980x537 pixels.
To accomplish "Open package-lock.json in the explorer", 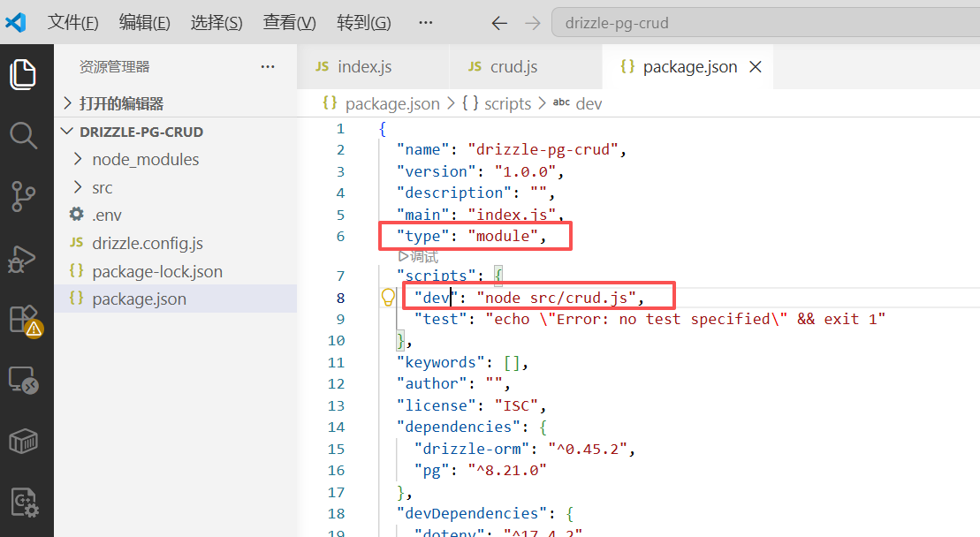I will coord(175,272).
